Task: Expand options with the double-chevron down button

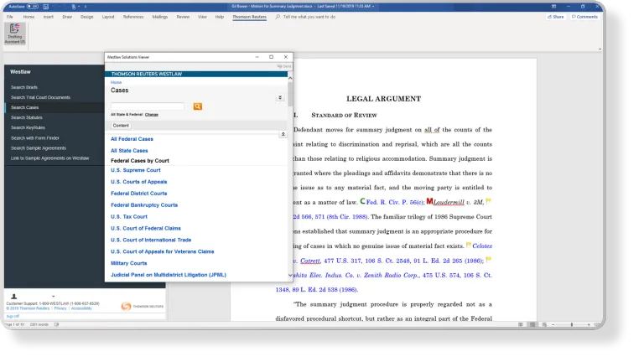Action: pyautogui.click(x=280, y=98)
